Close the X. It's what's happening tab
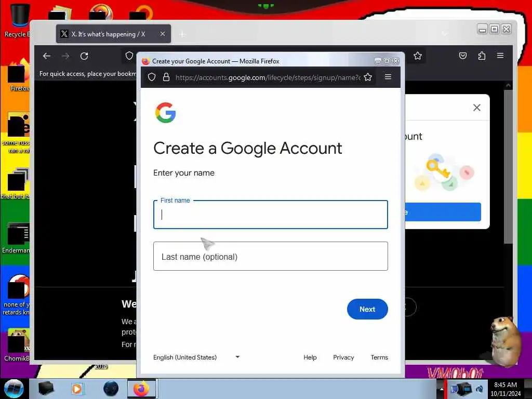Image resolution: width=532 pixels, height=399 pixels. 163,34
